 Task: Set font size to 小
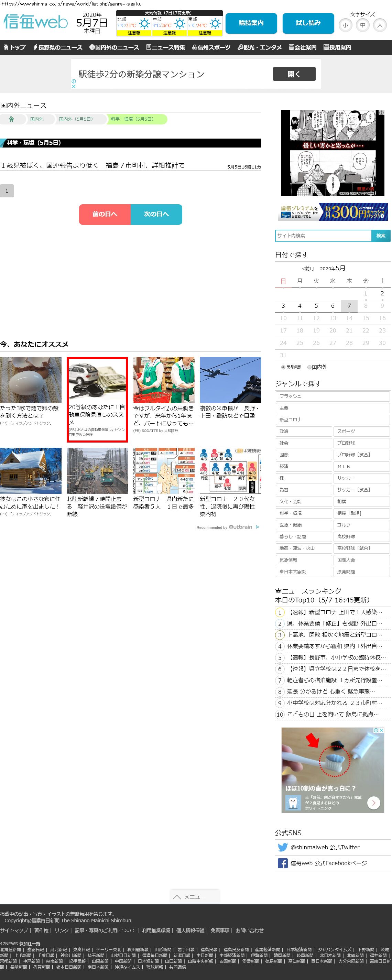tap(345, 25)
